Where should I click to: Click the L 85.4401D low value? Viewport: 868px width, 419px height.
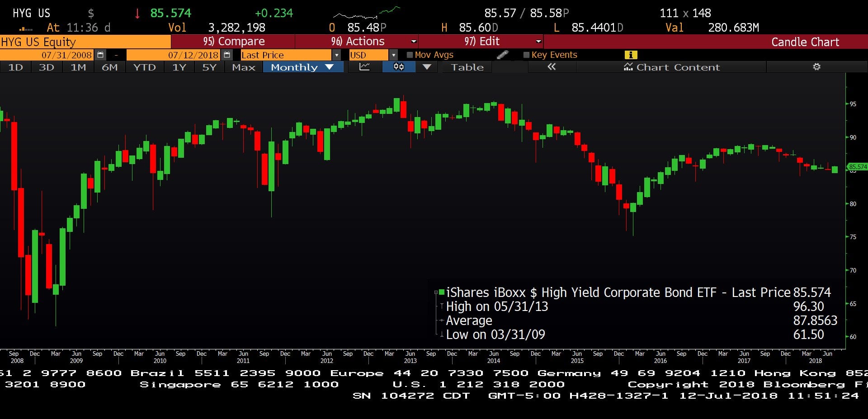pyautogui.click(x=597, y=28)
